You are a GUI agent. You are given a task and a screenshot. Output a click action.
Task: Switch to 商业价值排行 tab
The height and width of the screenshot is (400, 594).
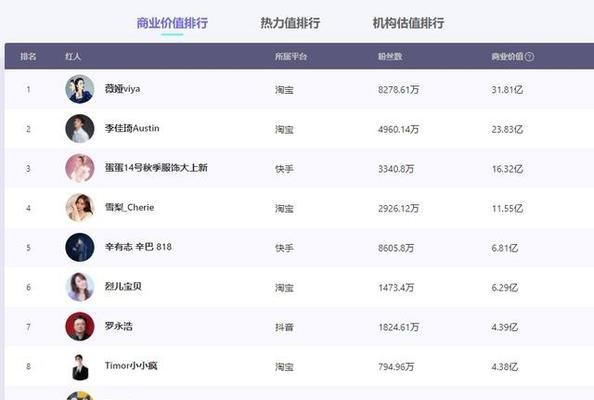point(172,23)
